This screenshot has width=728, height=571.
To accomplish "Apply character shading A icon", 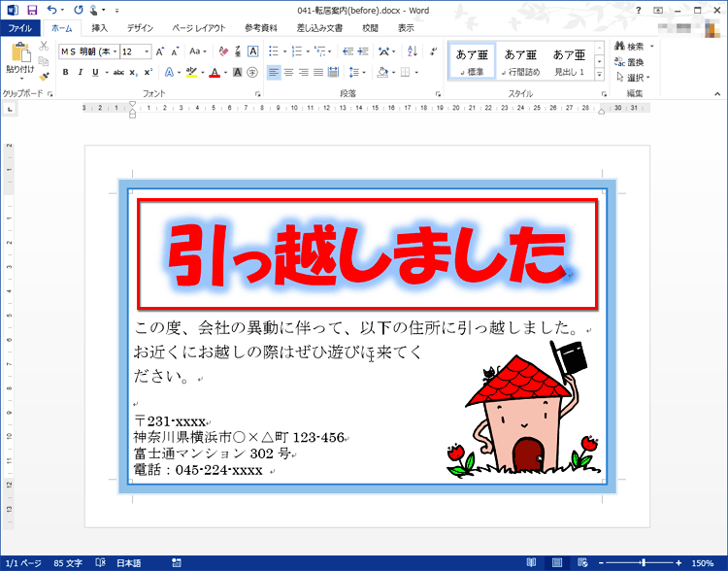I will point(237,73).
